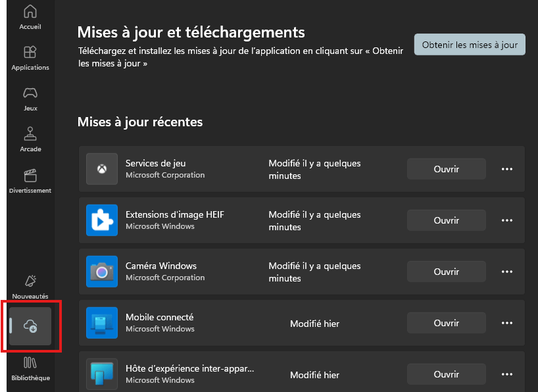Open Hôte d'expérience app with Ouvrir
538x392 pixels.
click(447, 374)
